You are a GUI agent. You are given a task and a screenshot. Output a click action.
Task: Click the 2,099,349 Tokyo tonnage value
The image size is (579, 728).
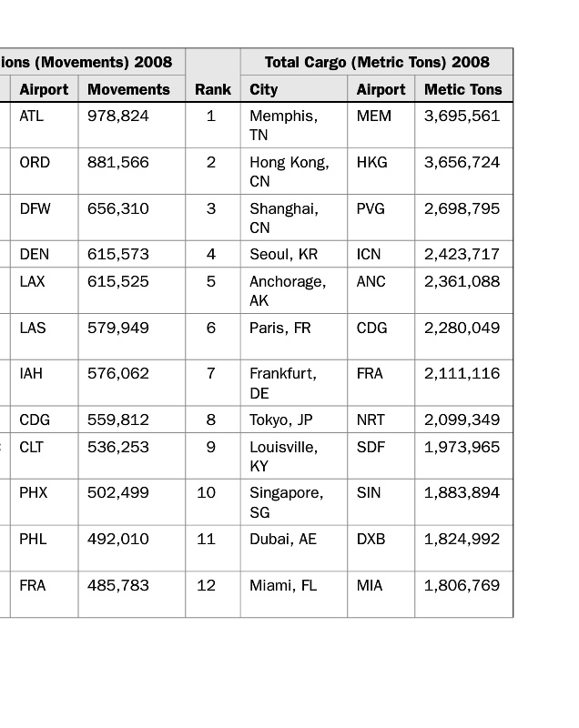click(462, 420)
